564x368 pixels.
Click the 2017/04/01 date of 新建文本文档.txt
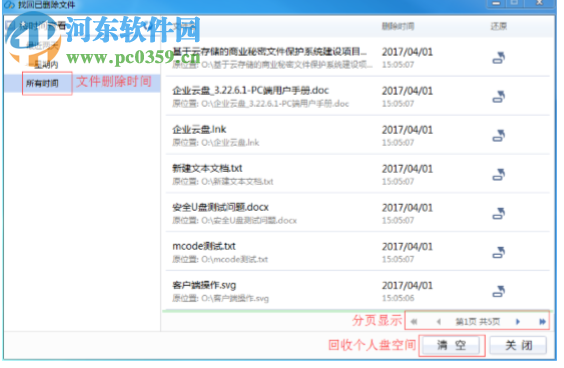pos(407,169)
